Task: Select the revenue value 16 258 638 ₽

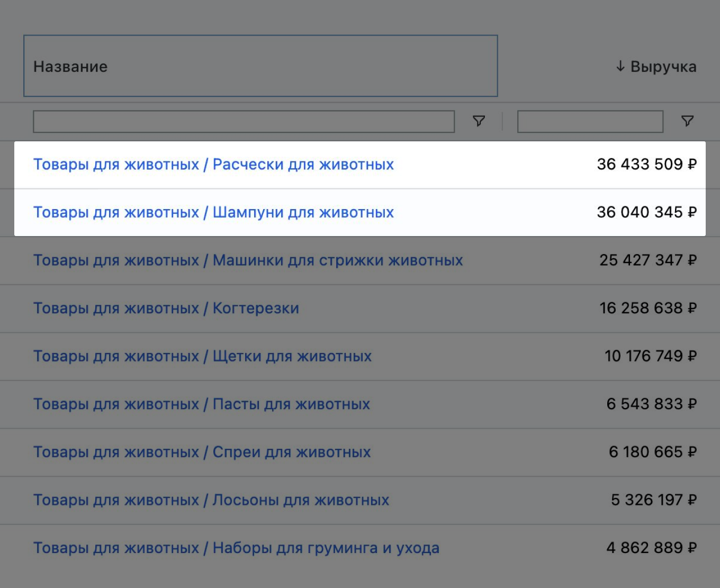Action: click(x=648, y=308)
